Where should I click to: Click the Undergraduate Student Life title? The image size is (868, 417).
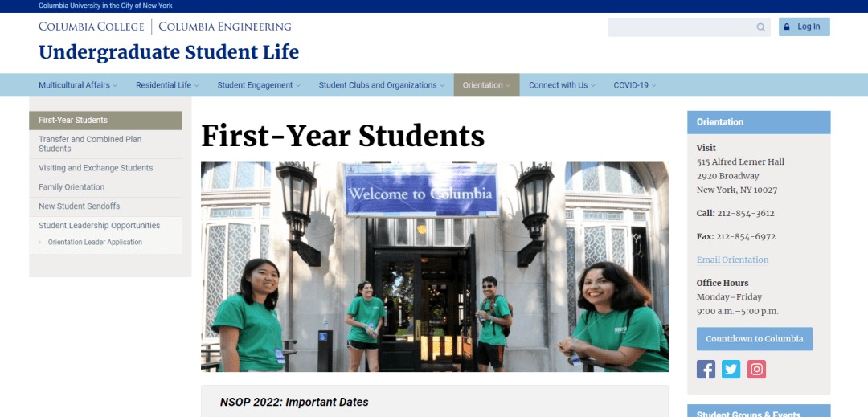169,52
